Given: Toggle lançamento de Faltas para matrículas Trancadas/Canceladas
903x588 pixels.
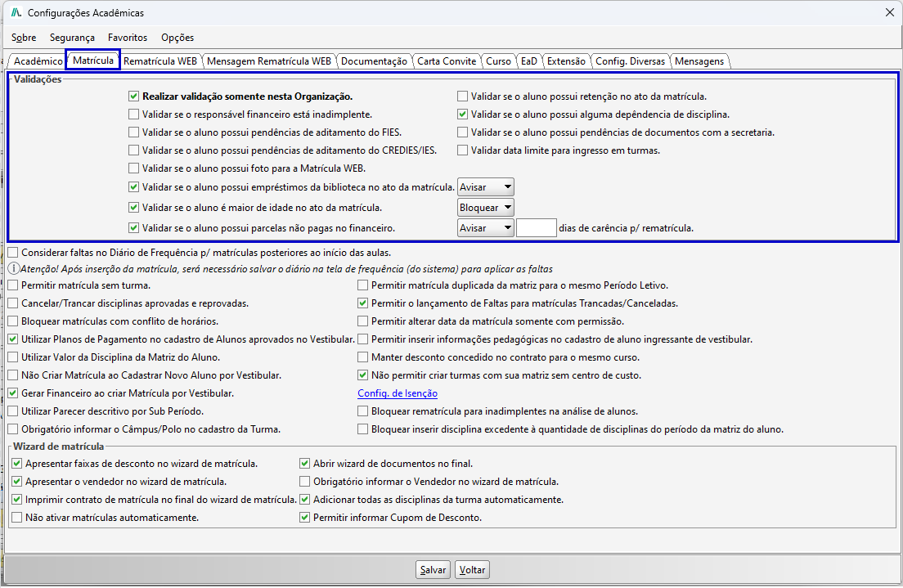Looking at the screenshot, I should (x=363, y=303).
